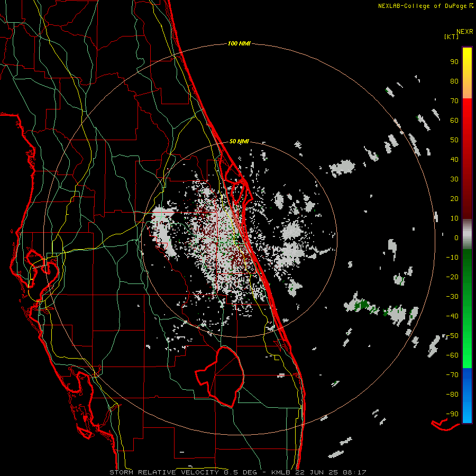Click the 22 JUN 25 date in caption
Viewport: 476px width, 476px height.
tap(317, 472)
